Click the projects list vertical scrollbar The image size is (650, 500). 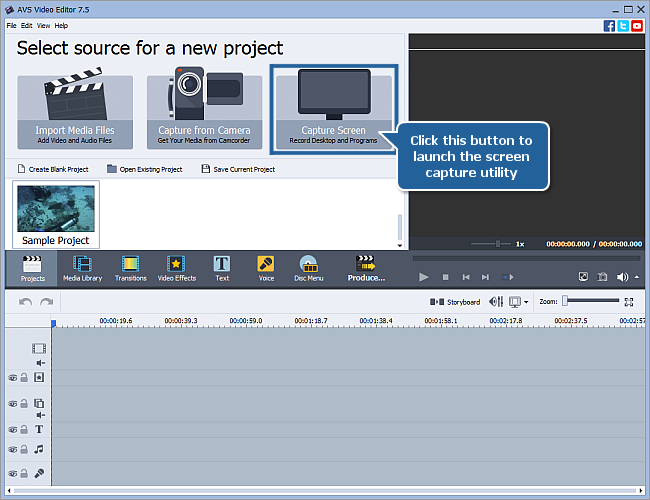[x=400, y=226]
